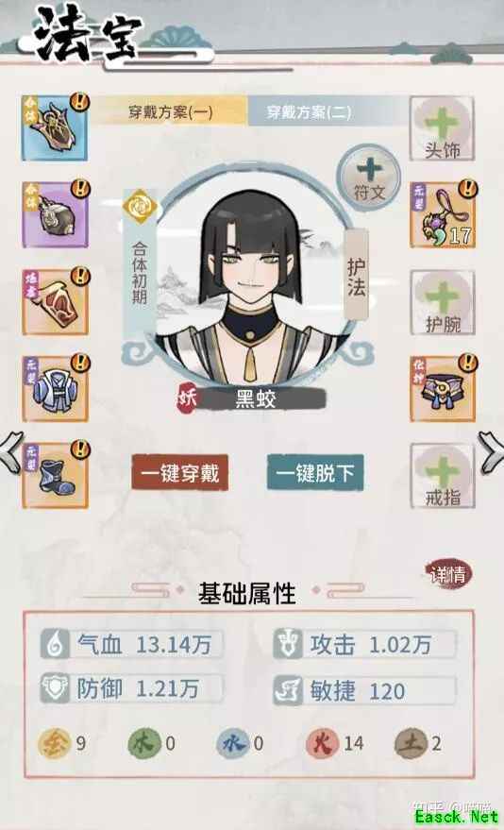The width and height of the screenshot is (504, 830).
Task: Open the purple pouch item slot
Action: (x=55, y=215)
